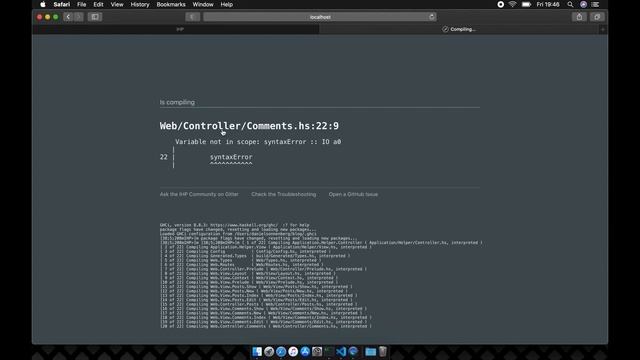Open the gray square app icon next to the App Store in the Dock

(317, 351)
